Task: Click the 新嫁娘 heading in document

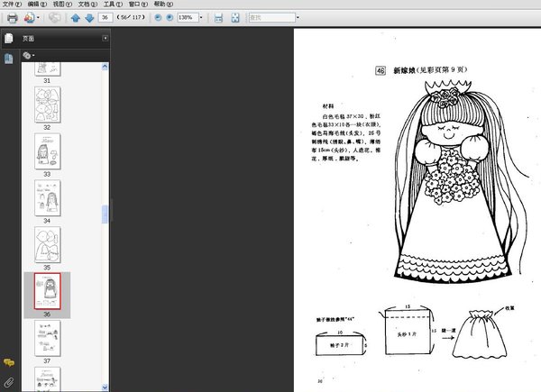Action: pos(404,70)
